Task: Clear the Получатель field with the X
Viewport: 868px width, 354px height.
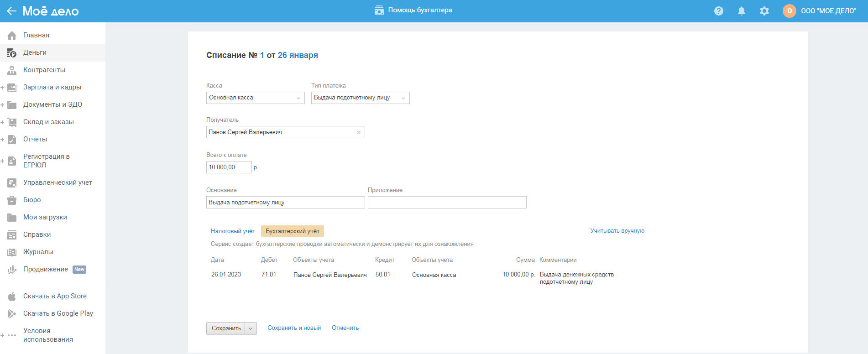Action: click(x=359, y=132)
